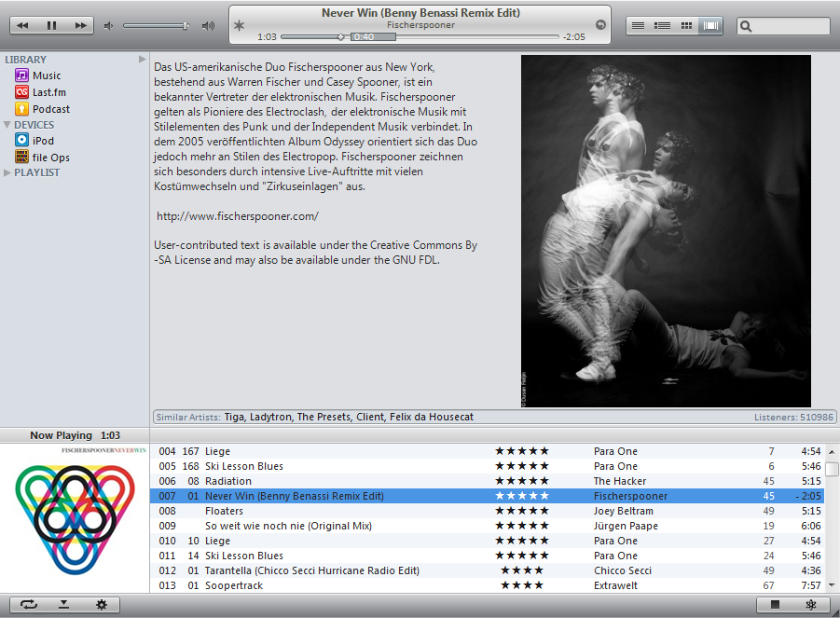840x618 pixels.
Task: Pause playback with the pause button
Action: 51,25
